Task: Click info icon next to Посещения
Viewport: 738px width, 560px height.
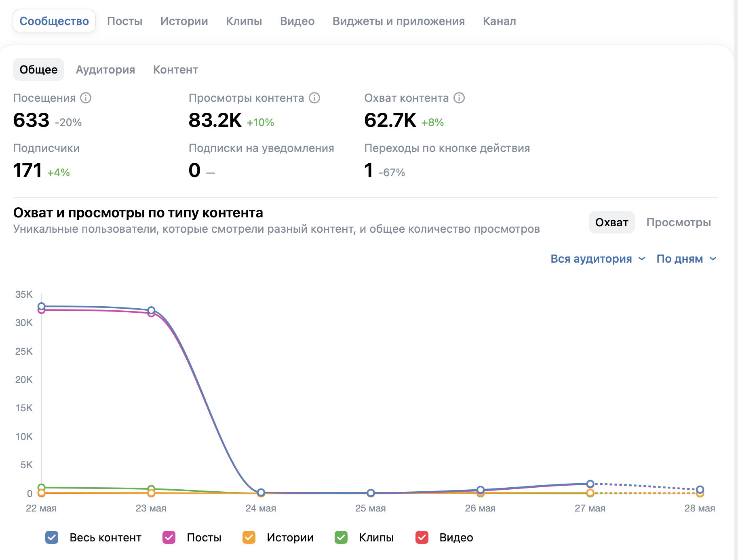Action: [x=86, y=98]
